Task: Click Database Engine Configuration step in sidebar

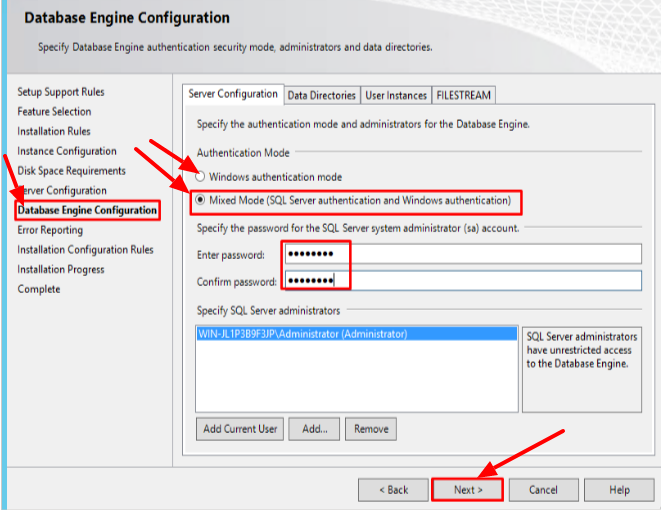Action: tap(87, 210)
